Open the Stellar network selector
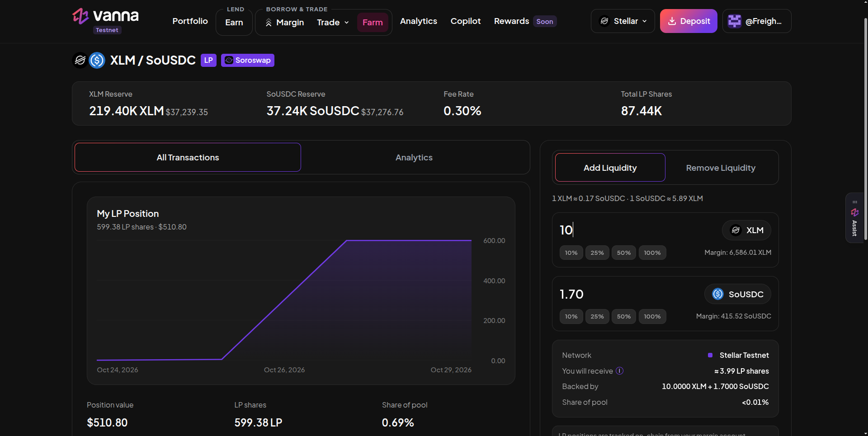Image resolution: width=868 pixels, height=436 pixels. click(x=623, y=21)
